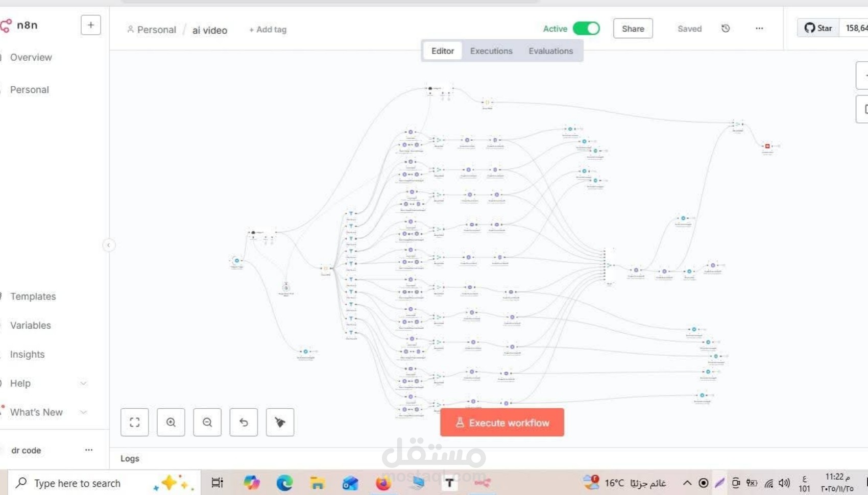Open workflow history with the clock icon
868x495 pixels.
click(726, 29)
